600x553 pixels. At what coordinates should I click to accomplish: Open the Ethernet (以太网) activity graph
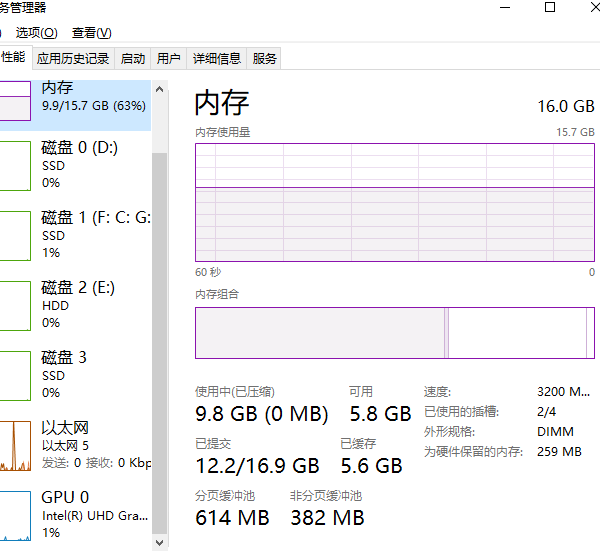click(16, 445)
